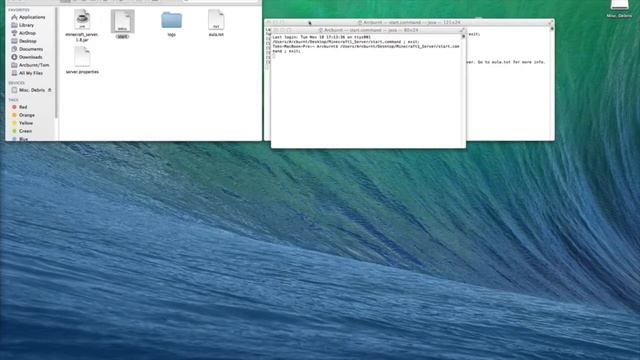The height and width of the screenshot is (360, 640).
Task: Filter by the Red tag
Action: pyautogui.click(x=19, y=107)
